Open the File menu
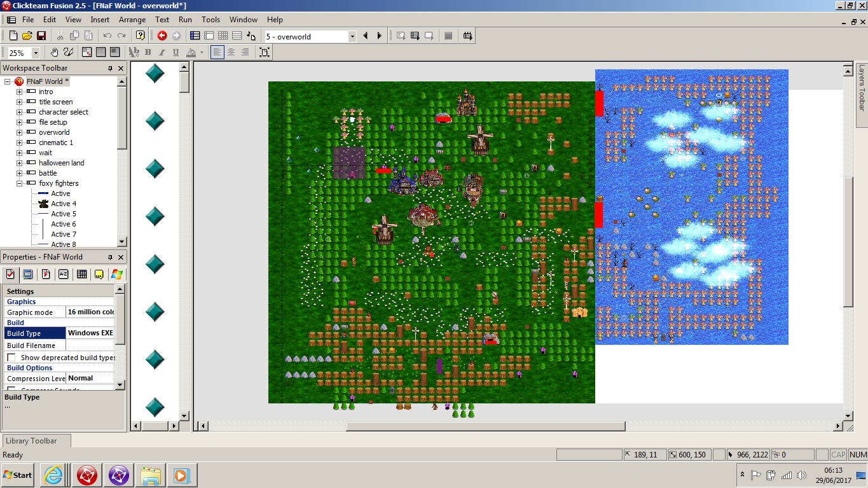This screenshot has width=868, height=488. point(28,20)
